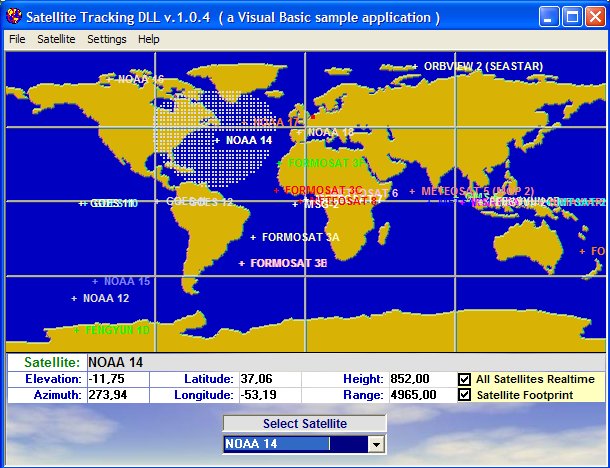Click the NOAA 18 satellite marker

pos(299,132)
